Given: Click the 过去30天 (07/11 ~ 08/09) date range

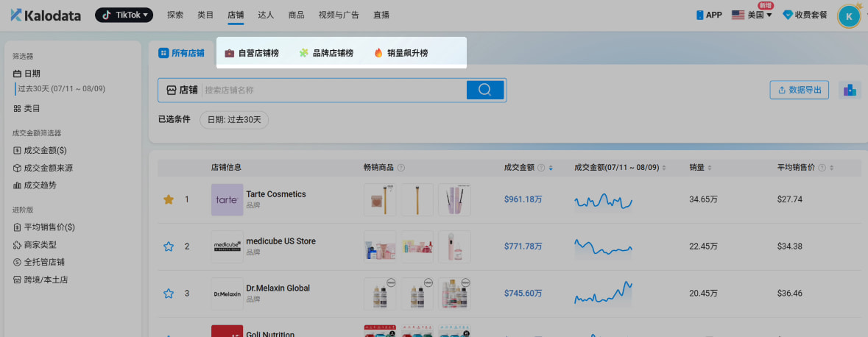Looking at the screenshot, I should point(61,88).
